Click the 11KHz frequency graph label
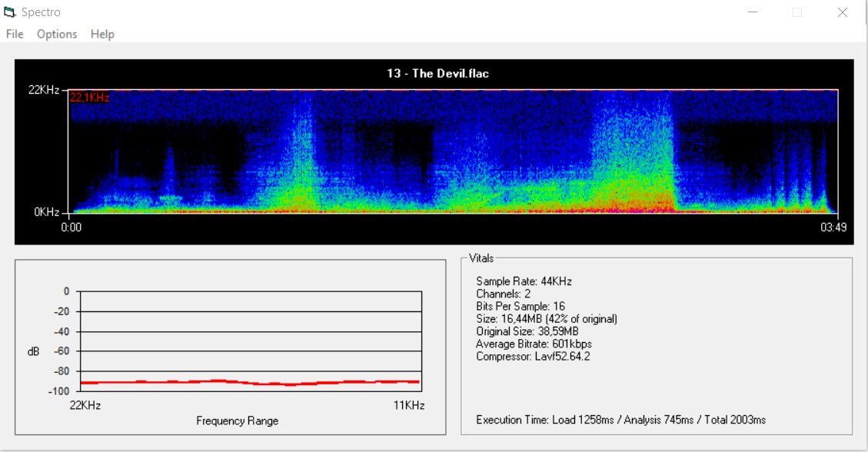Screen dimensions: 868x452 point(409,406)
